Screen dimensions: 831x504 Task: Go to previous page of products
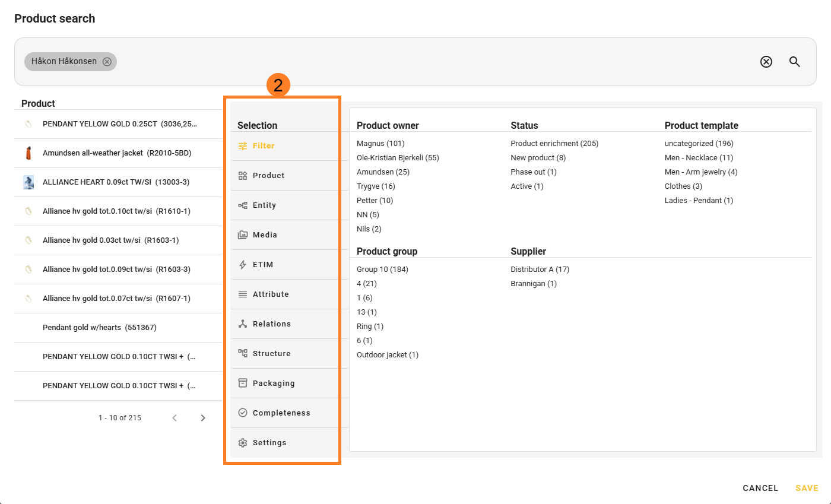[175, 418]
